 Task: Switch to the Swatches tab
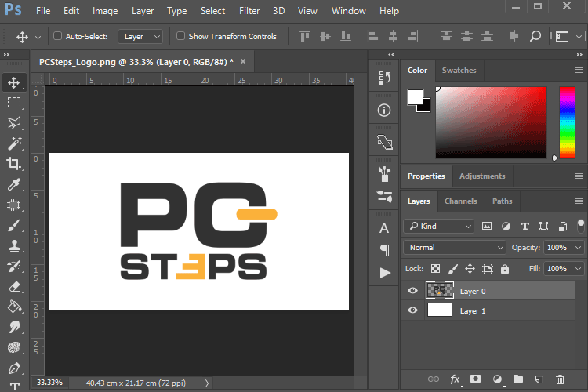click(459, 70)
